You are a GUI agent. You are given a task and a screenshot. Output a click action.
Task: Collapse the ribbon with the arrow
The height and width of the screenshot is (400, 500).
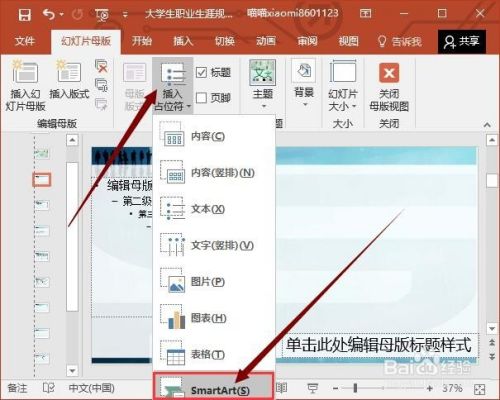(487, 125)
